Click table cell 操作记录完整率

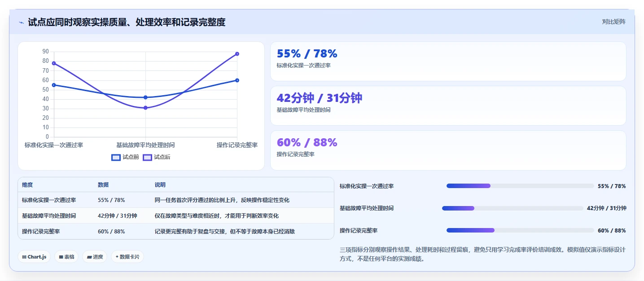41,232
